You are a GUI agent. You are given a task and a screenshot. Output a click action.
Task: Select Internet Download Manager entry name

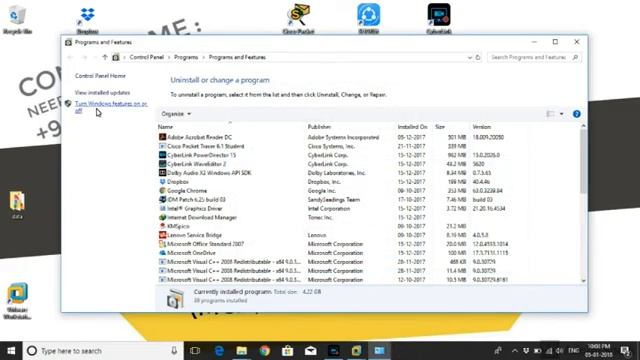202,218
